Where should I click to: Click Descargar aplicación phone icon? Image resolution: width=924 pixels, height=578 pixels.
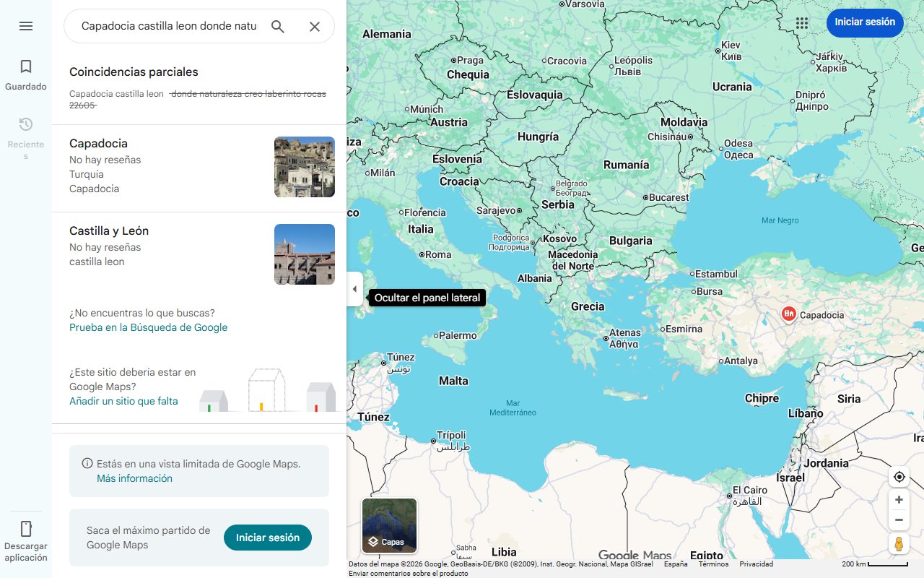pos(26,529)
